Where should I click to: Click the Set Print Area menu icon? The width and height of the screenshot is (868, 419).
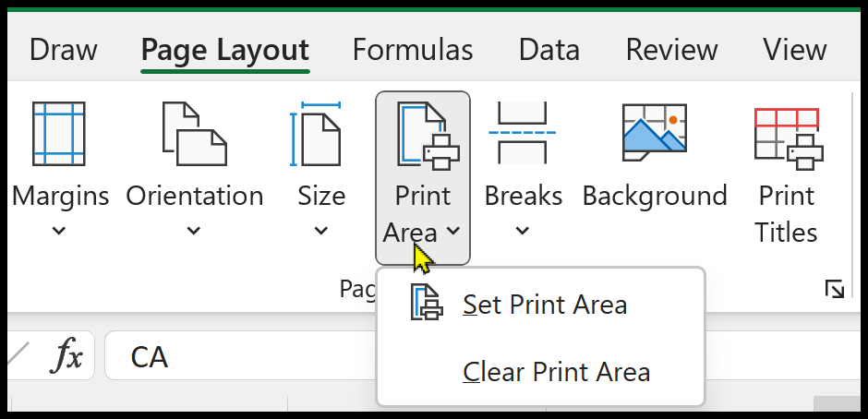(427, 302)
